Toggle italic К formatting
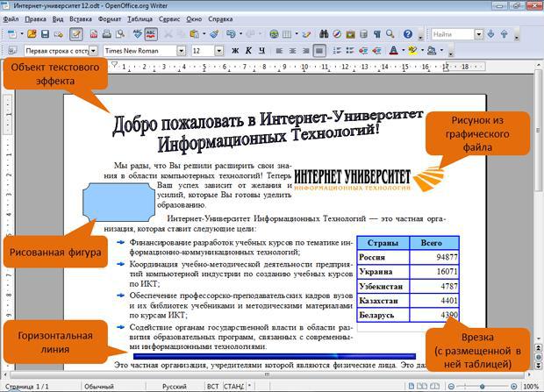 pos(248,51)
